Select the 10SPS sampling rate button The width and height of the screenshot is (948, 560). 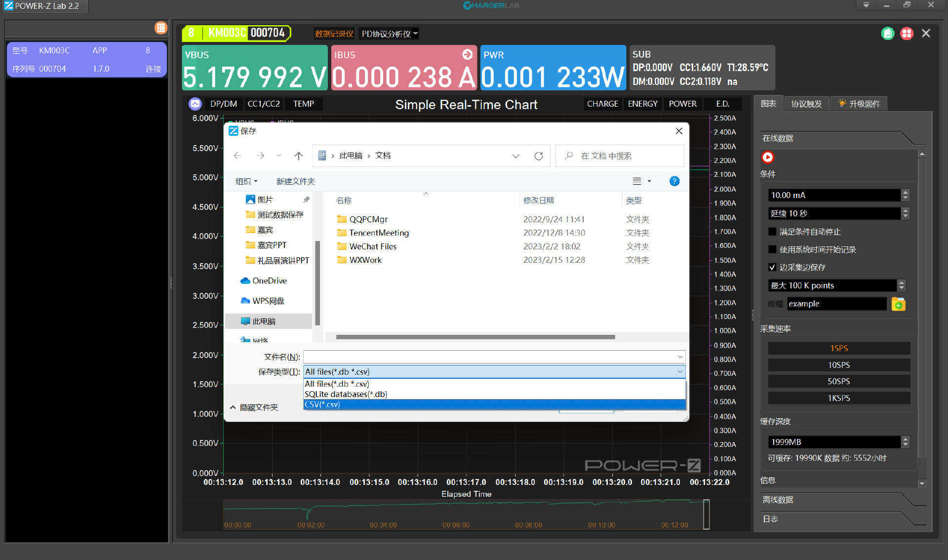tap(838, 365)
